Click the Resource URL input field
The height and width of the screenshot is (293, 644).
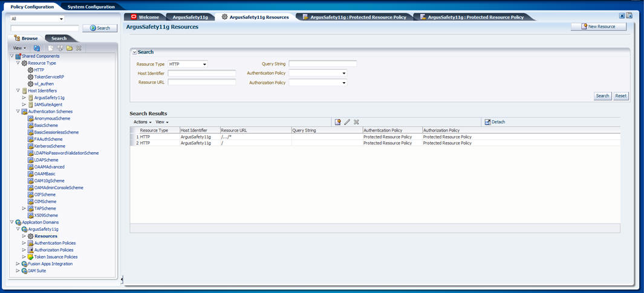point(201,82)
